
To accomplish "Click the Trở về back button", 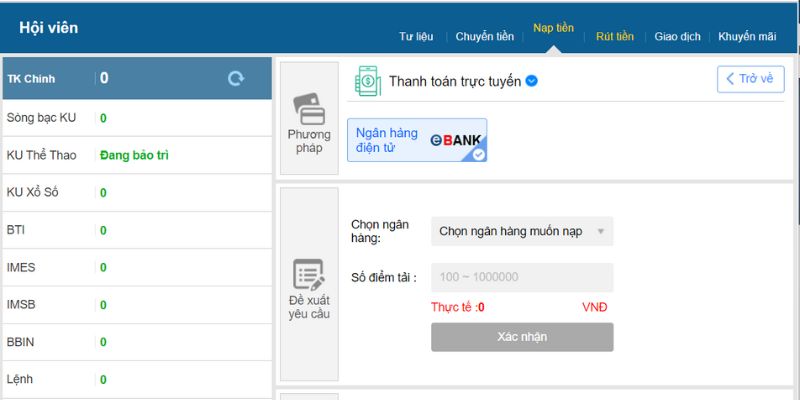I will [750, 79].
